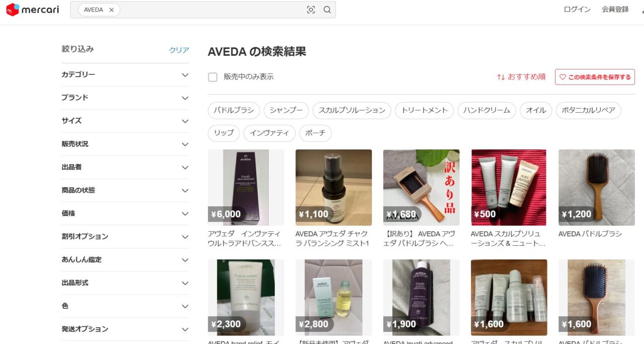Open the ¥1,600 paddle brush thumbnail

[597, 298]
